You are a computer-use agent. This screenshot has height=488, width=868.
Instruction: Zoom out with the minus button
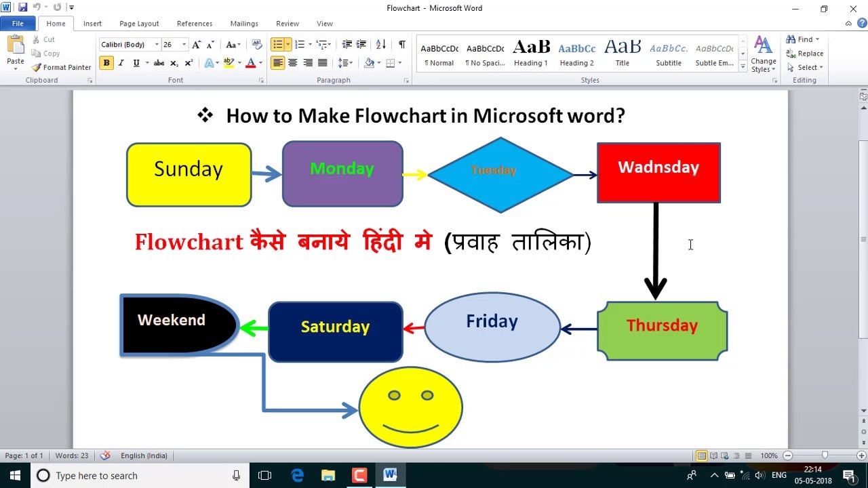click(x=787, y=455)
